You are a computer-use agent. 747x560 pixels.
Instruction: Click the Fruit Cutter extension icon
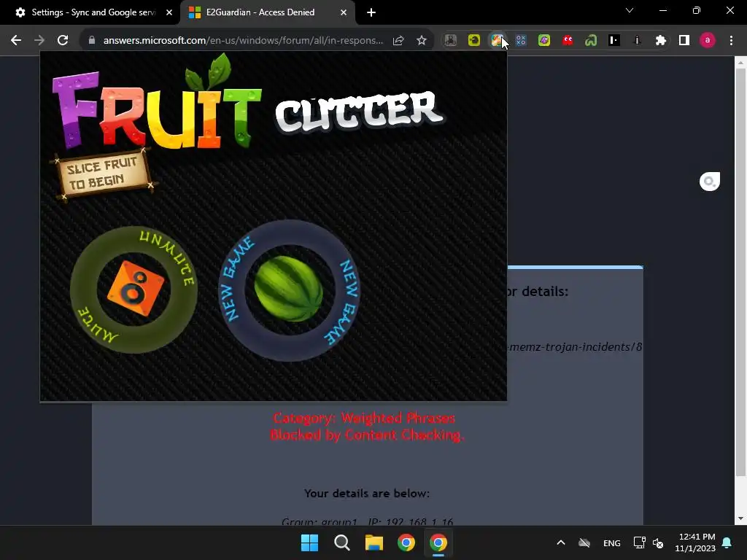point(497,41)
